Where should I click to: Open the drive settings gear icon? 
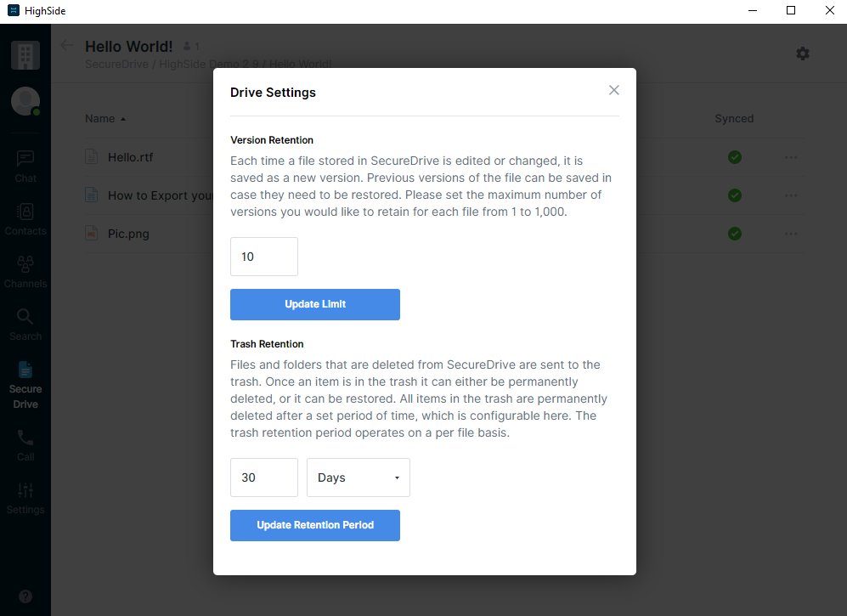click(x=803, y=54)
